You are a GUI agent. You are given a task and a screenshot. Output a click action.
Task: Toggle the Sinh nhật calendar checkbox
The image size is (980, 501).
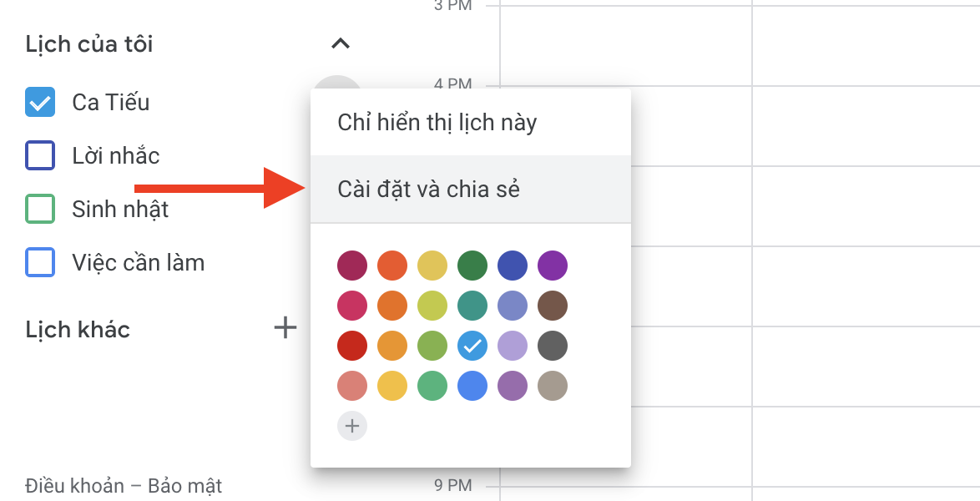40,209
